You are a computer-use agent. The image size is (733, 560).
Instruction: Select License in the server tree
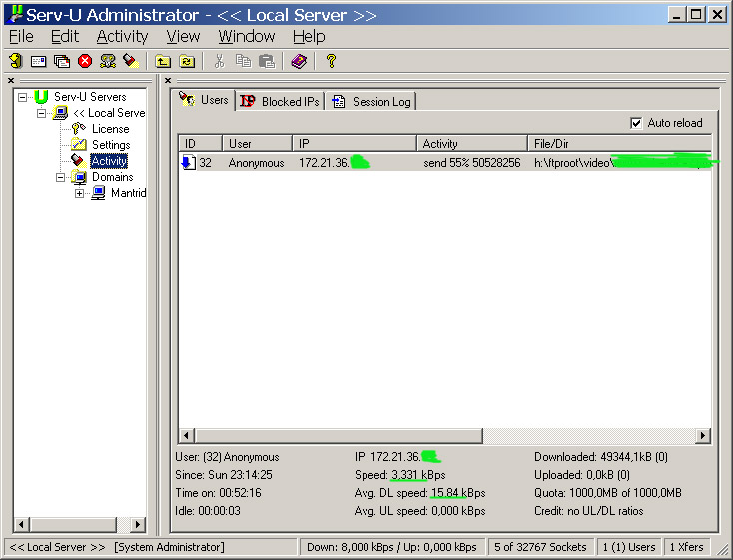click(110, 129)
